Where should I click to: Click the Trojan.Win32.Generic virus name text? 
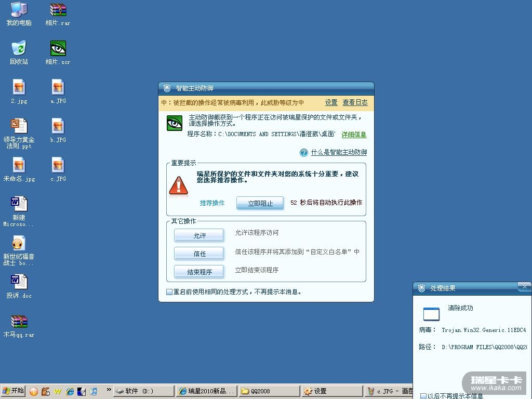pos(484,330)
